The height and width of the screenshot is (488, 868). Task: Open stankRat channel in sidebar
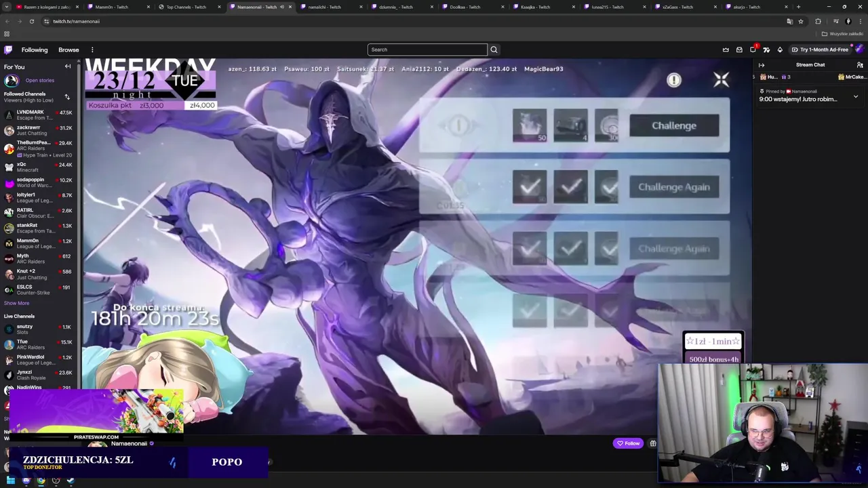coord(38,228)
